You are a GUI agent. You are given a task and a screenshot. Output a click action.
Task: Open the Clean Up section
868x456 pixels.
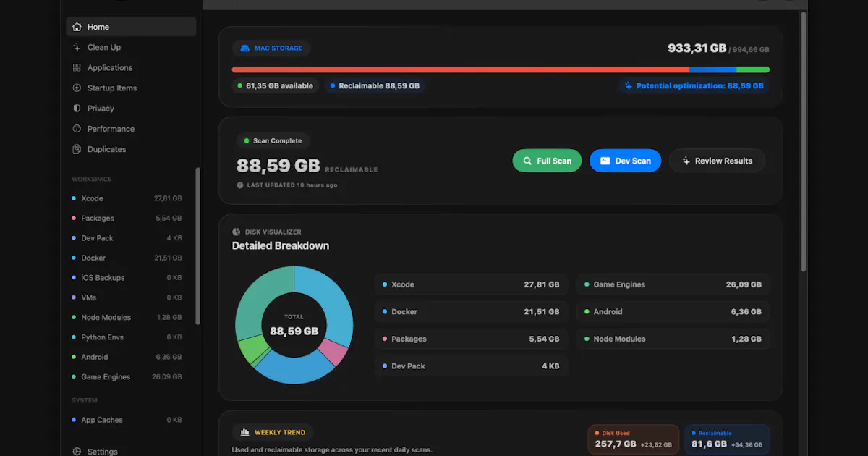131,47
